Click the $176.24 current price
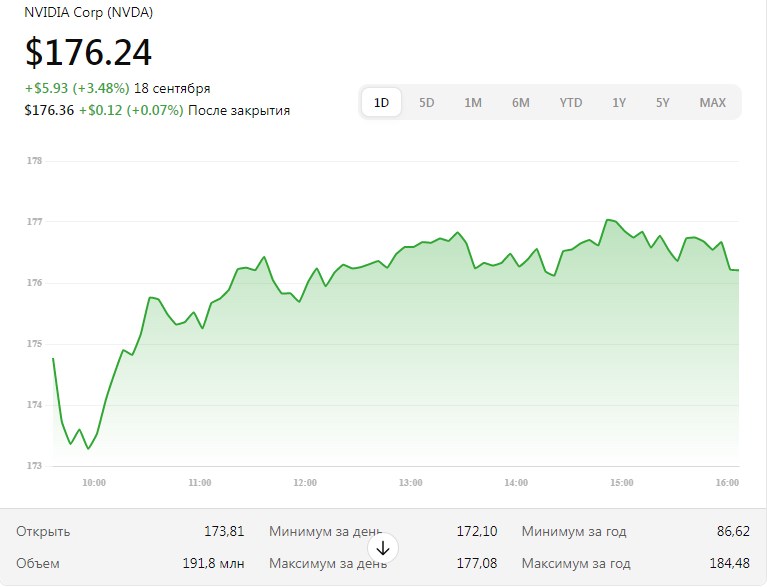This screenshot has width=767, height=587. click(x=89, y=52)
